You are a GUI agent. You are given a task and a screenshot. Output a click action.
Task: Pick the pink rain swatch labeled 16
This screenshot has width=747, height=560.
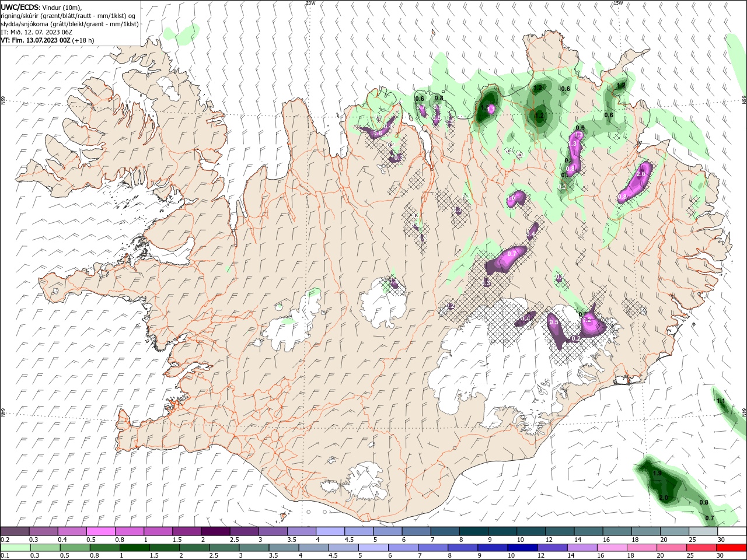612,548
